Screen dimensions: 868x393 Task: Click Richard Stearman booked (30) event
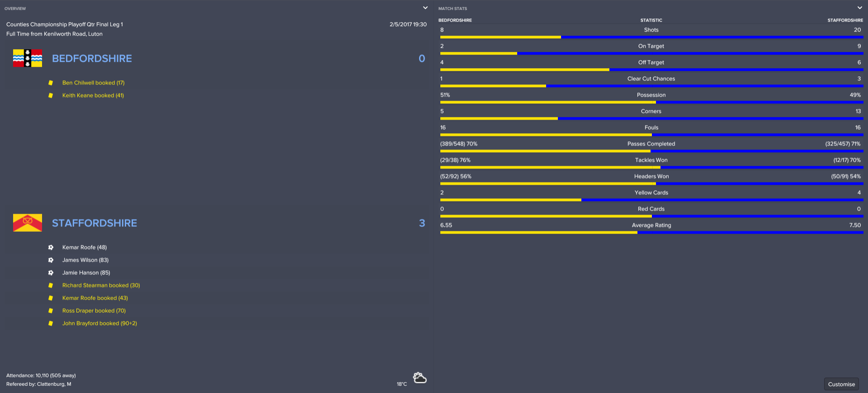point(101,285)
